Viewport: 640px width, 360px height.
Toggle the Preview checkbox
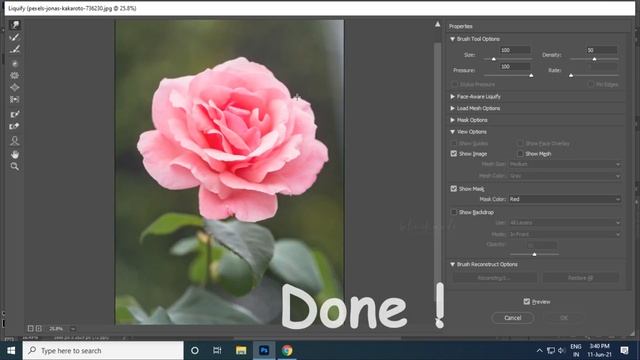click(x=527, y=302)
